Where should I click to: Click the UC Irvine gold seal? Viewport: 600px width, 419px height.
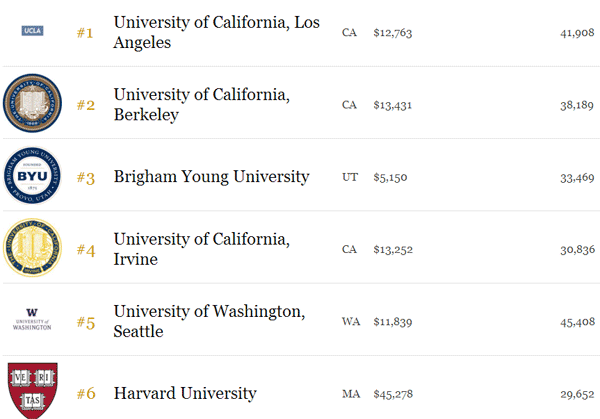32,248
